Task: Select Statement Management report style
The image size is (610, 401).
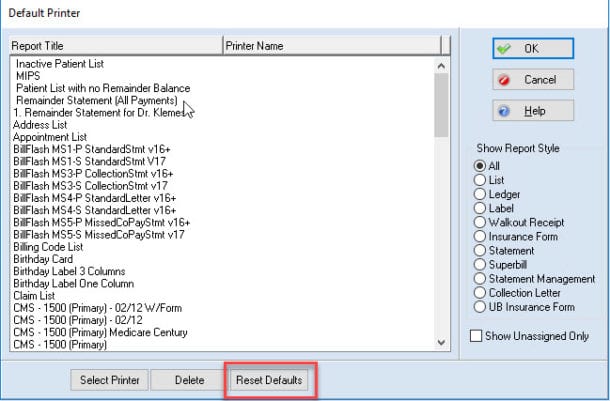Action: (480, 278)
